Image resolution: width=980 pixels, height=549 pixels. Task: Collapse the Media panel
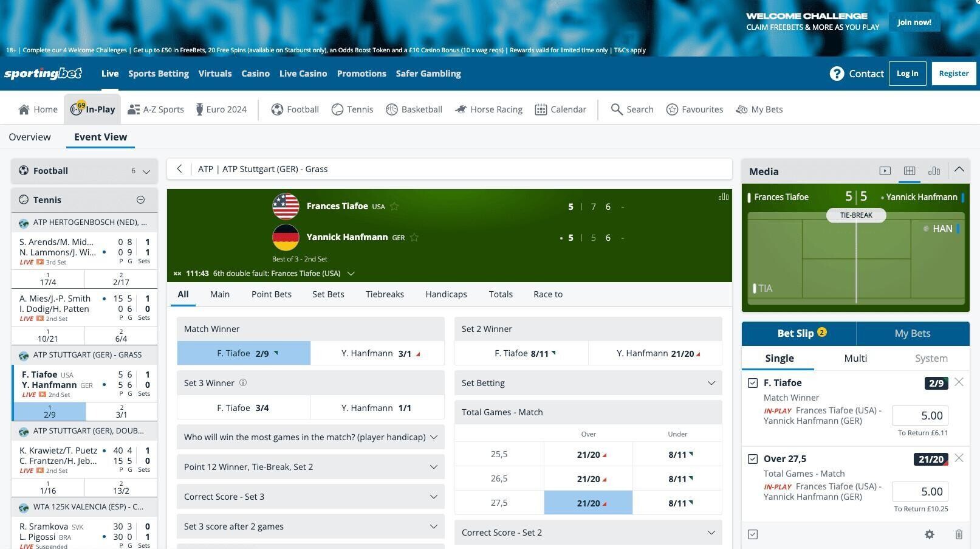(959, 170)
